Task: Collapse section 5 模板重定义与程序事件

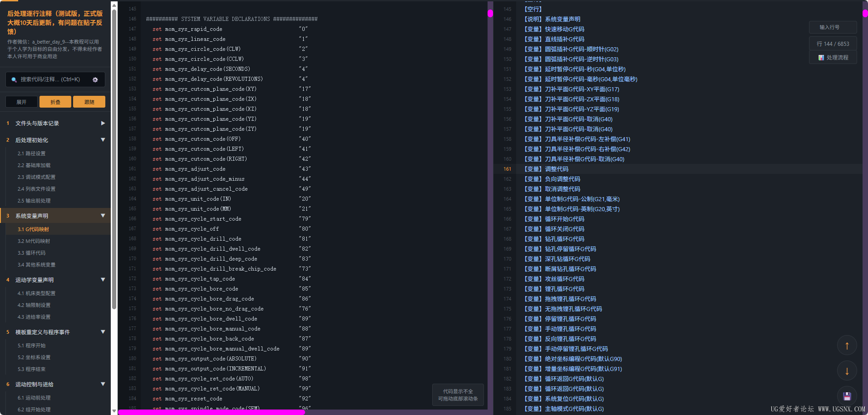Action: coord(103,332)
